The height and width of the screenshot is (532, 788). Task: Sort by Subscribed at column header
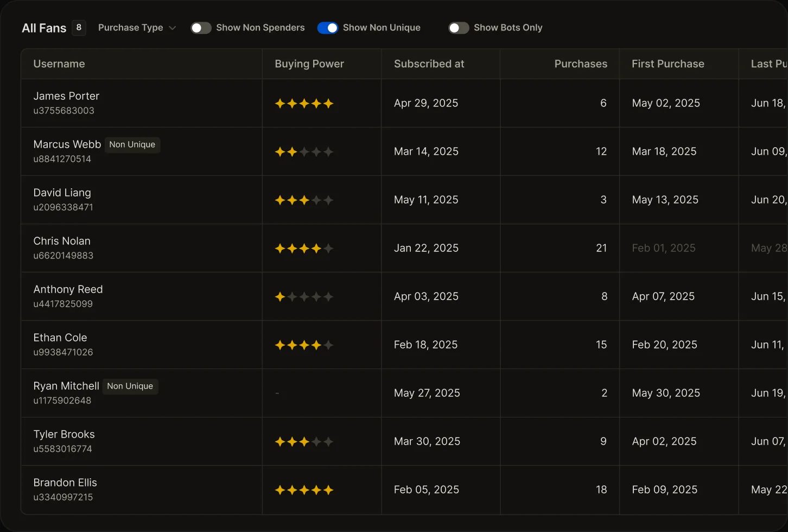click(429, 64)
